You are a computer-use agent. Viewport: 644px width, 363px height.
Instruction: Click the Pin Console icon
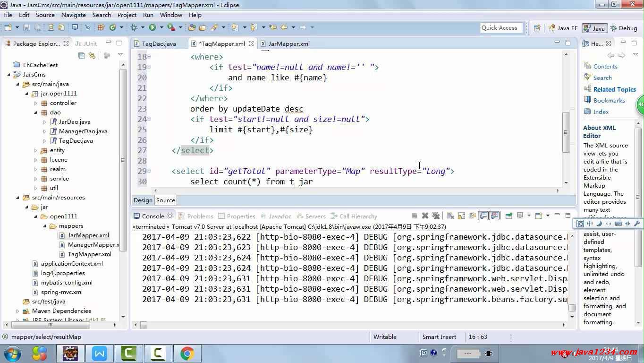509,216
